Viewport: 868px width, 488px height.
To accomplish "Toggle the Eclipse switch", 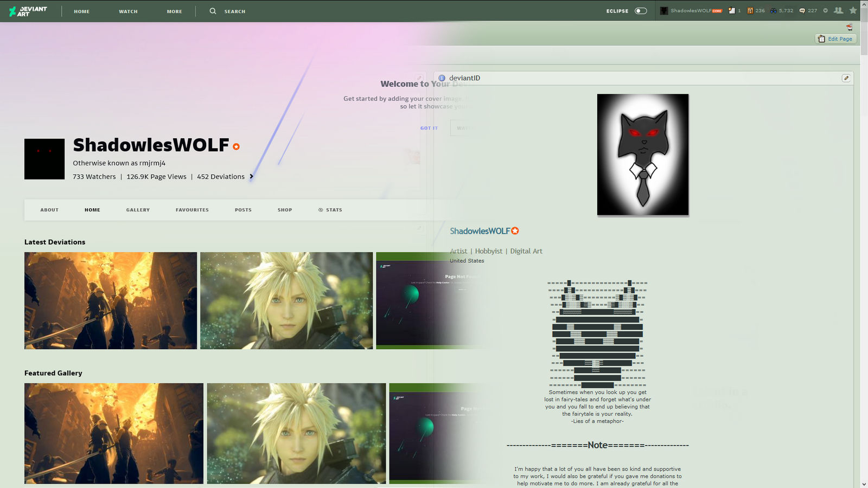I will click(x=641, y=11).
